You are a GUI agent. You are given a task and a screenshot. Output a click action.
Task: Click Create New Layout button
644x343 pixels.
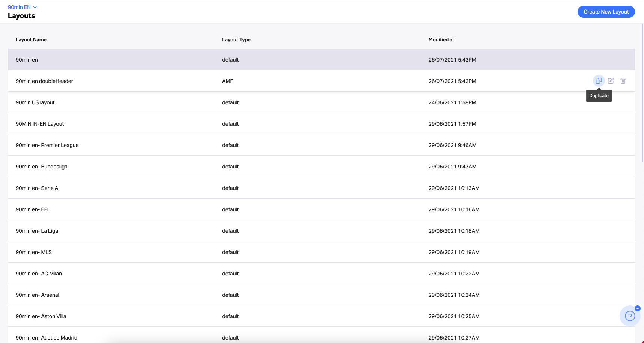[x=606, y=12]
